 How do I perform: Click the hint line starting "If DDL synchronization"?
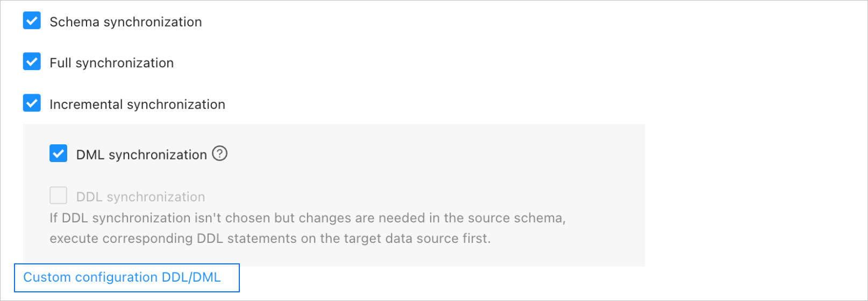click(307, 218)
